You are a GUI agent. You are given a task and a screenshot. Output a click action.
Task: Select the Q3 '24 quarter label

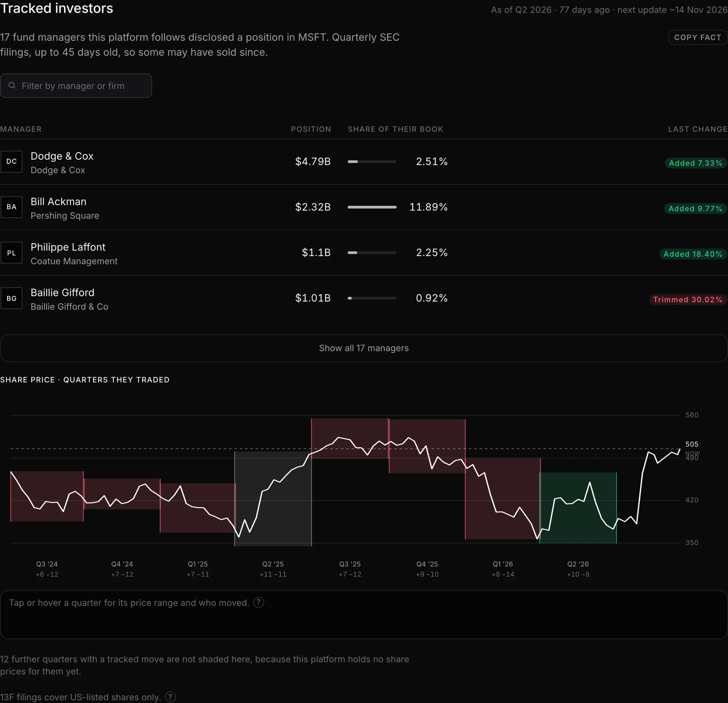click(47, 564)
